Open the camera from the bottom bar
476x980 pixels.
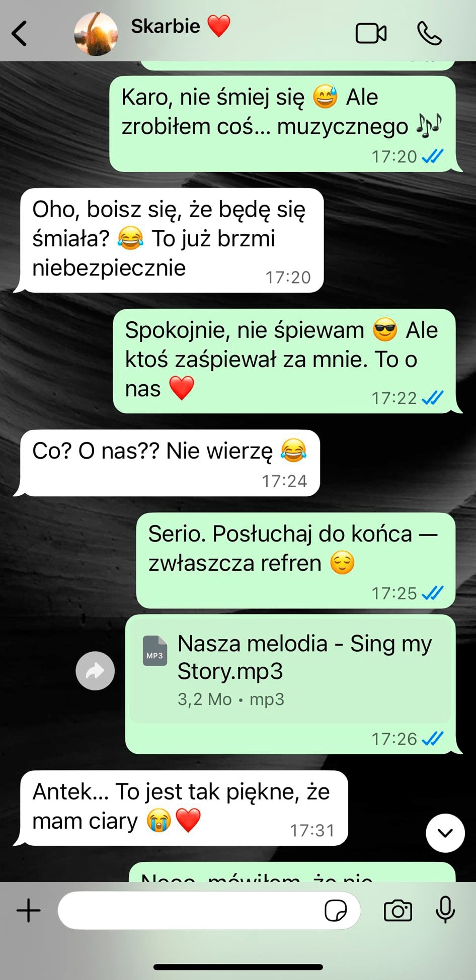[x=398, y=911]
